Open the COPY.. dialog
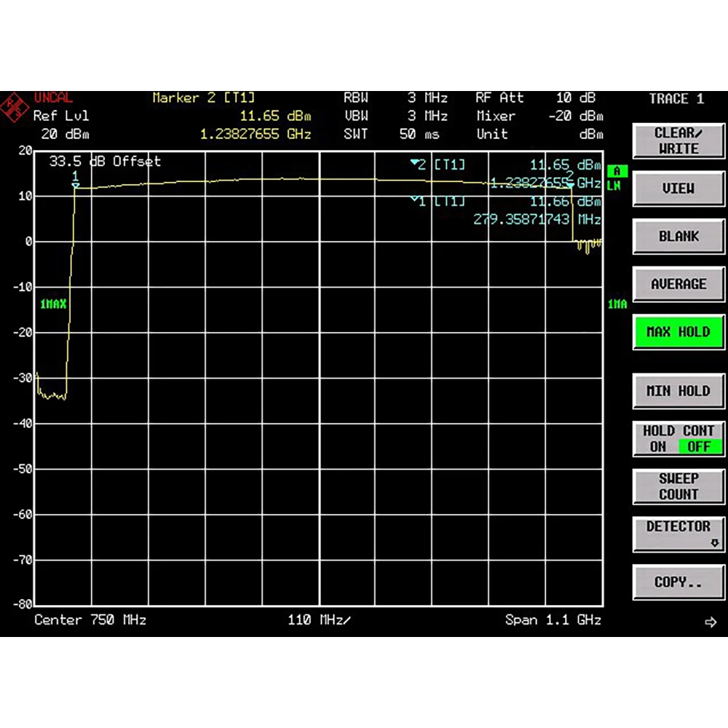 coord(678,582)
